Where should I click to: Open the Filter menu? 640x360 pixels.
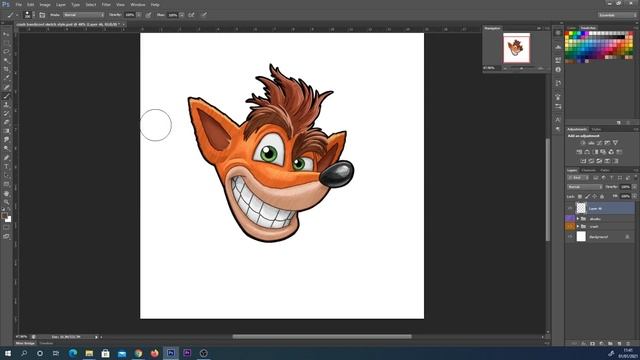pos(106,4)
